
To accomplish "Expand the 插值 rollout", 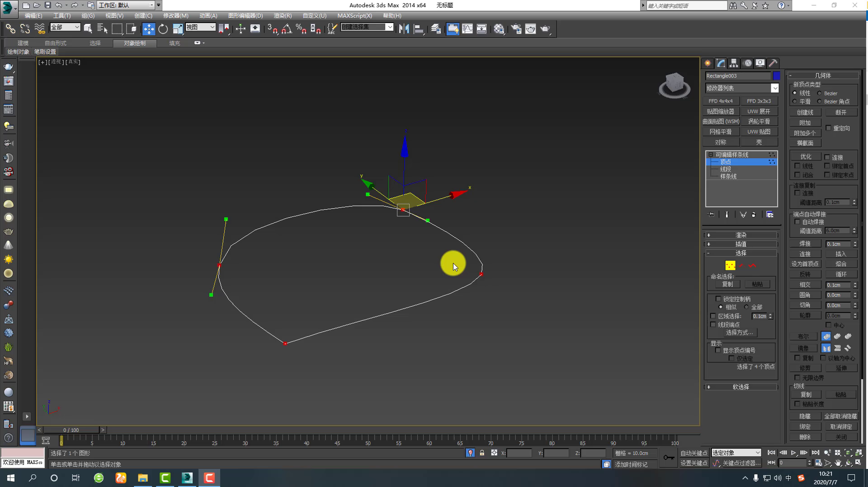I will pos(741,244).
